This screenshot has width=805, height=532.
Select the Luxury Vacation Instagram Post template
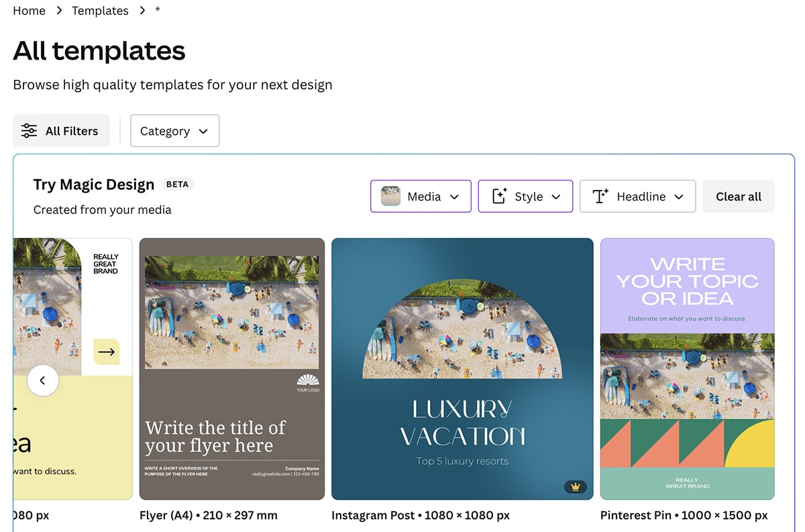(x=462, y=369)
